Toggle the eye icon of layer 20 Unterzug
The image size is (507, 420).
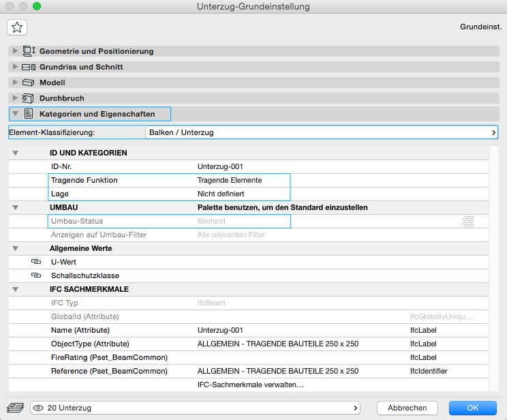(x=39, y=408)
